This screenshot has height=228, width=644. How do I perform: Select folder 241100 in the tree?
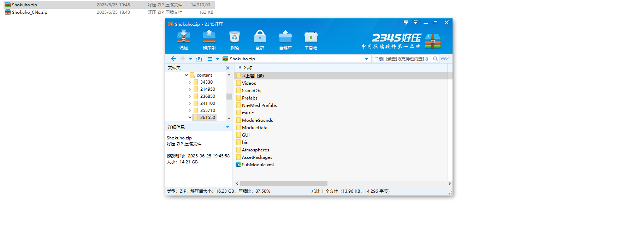click(x=204, y=103)
